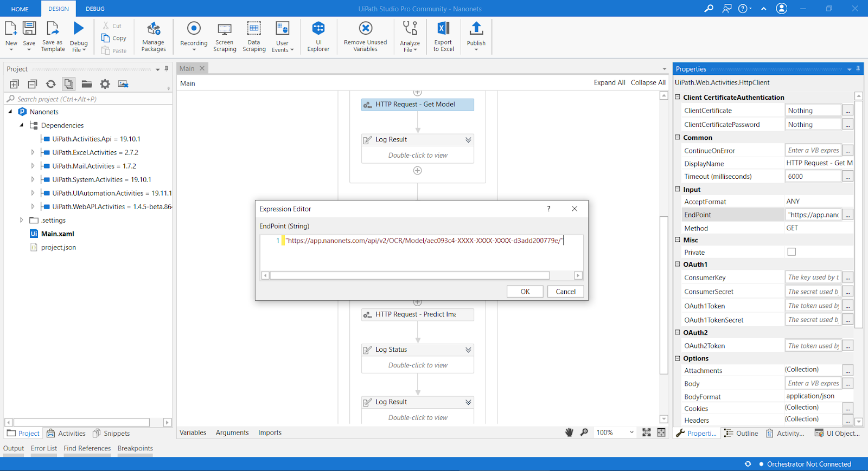The width and height of the screenshot is (868, 471).
Task: Click the Publish icon
Action: (476, 29)
